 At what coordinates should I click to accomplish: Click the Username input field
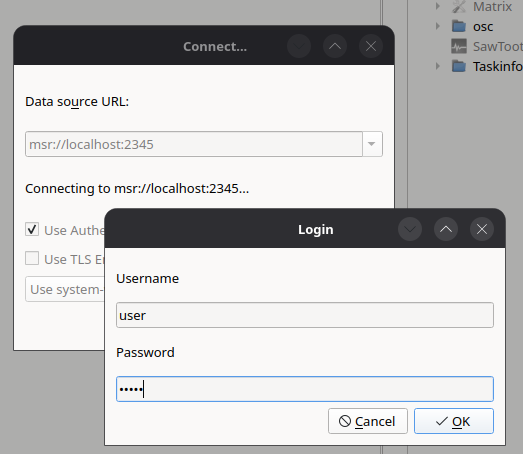(x=305, y=315)
